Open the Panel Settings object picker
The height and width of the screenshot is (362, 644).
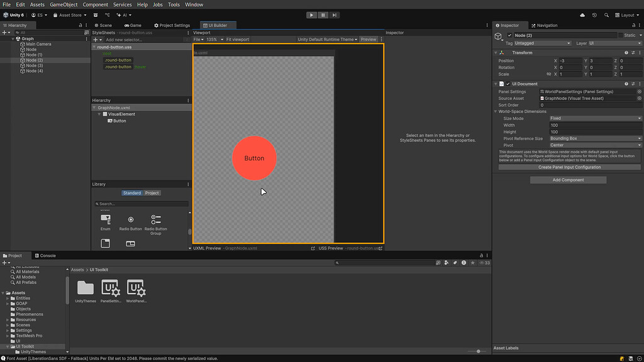639,90
